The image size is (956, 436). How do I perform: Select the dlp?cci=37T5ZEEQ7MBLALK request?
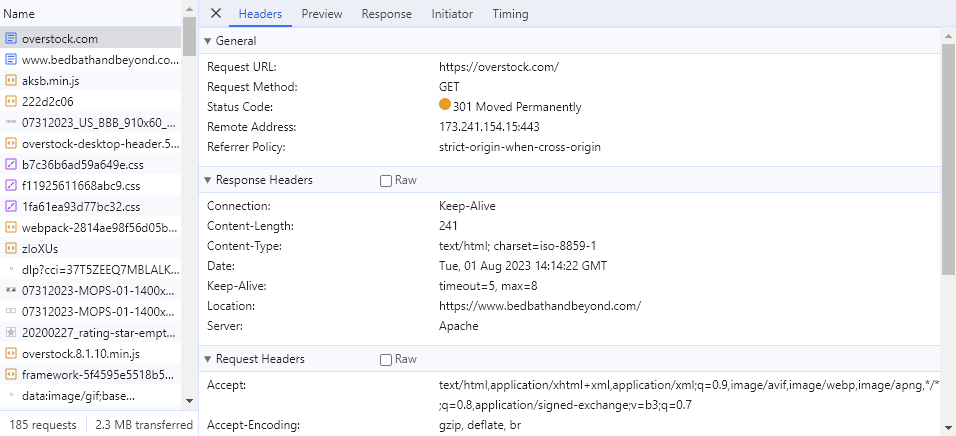91,270
